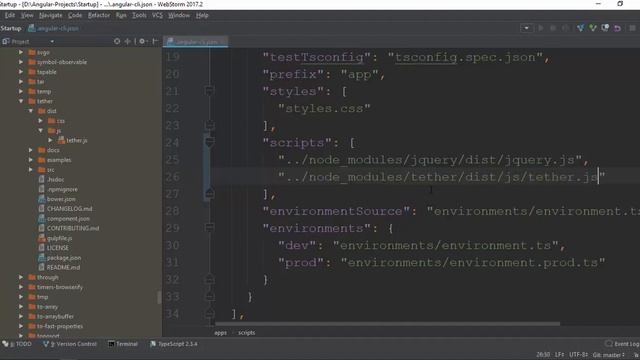This screenshot has height=360, width=640.
Task: Expand the temp folder
Action: click(x=21, y=91)
